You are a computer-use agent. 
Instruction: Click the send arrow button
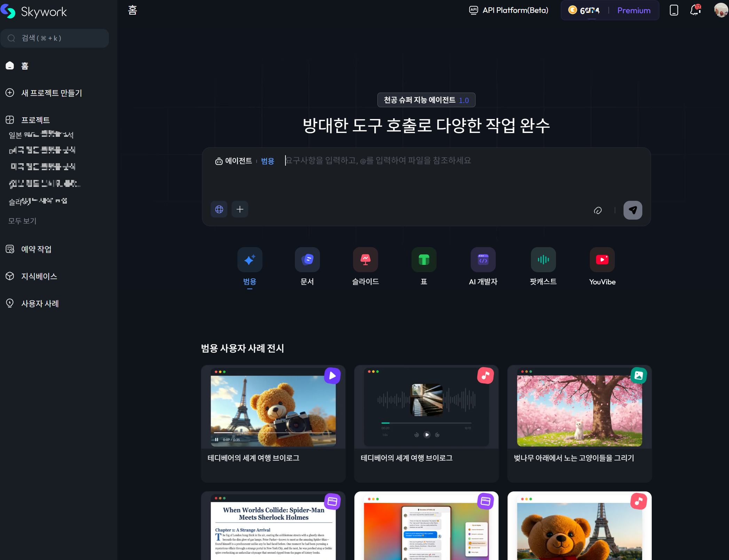pos(633,210)
